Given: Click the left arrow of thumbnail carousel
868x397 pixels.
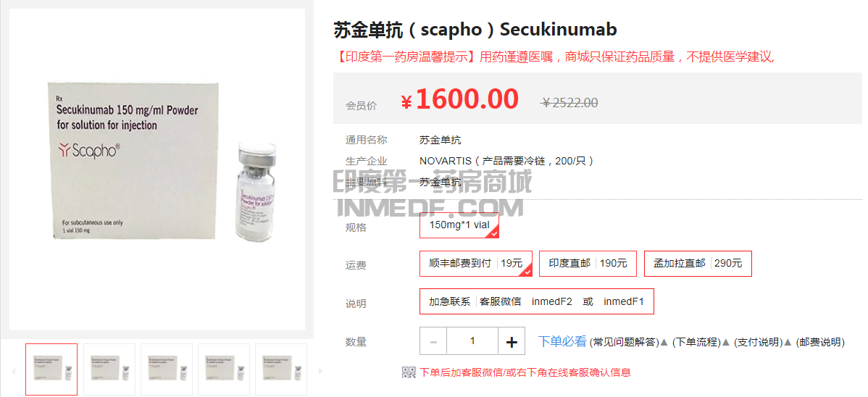Looking at the screenshot, I should coord(13,371).
